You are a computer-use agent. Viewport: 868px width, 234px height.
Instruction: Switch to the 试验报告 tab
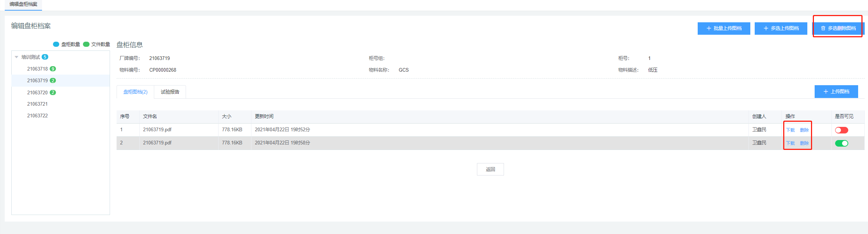point(170,92)
